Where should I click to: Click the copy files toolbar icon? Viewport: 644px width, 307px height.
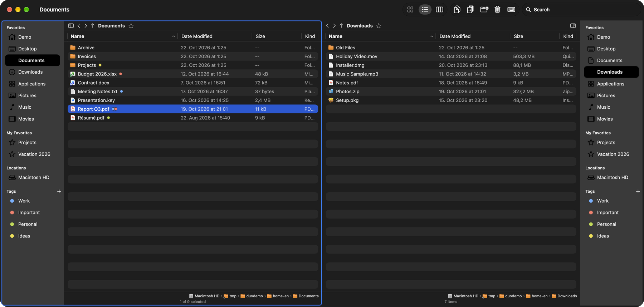[x=457, y=10]
